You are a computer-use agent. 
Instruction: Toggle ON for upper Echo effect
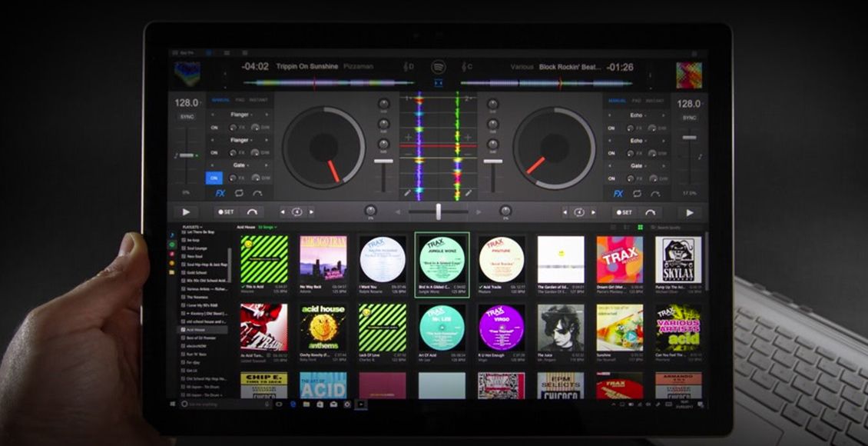611,128
